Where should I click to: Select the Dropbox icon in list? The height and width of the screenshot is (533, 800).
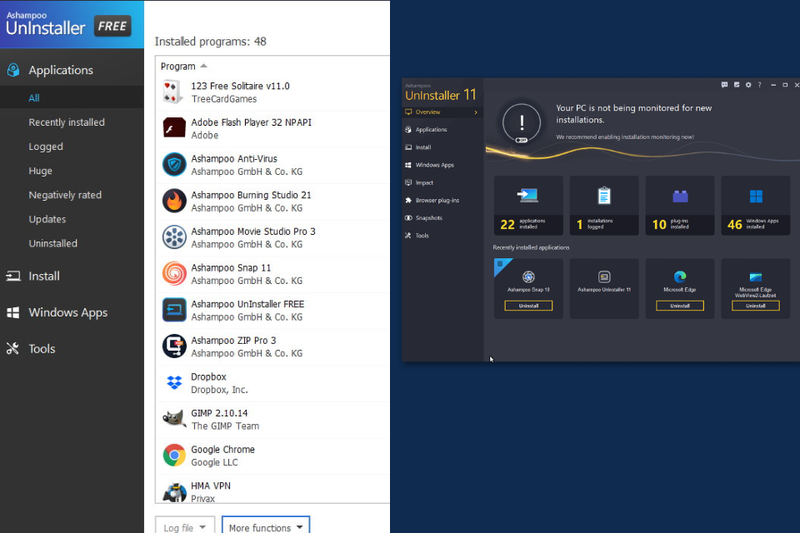[174, 383]
